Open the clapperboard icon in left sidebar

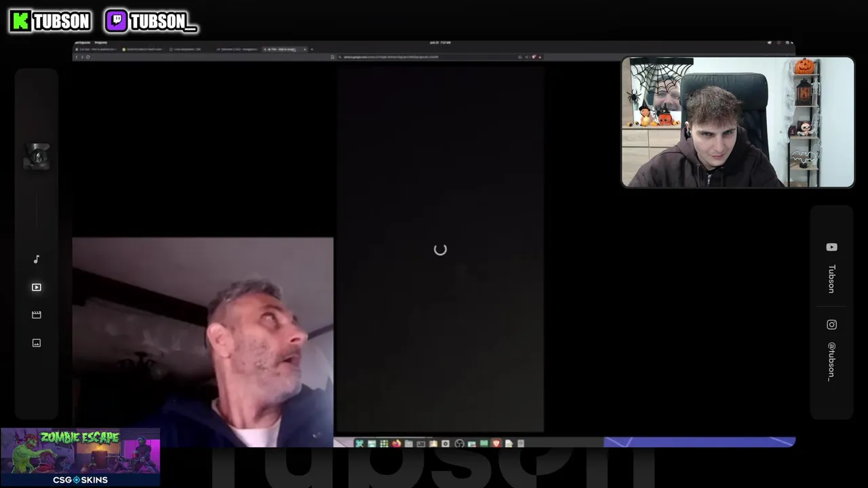point(37,314)
